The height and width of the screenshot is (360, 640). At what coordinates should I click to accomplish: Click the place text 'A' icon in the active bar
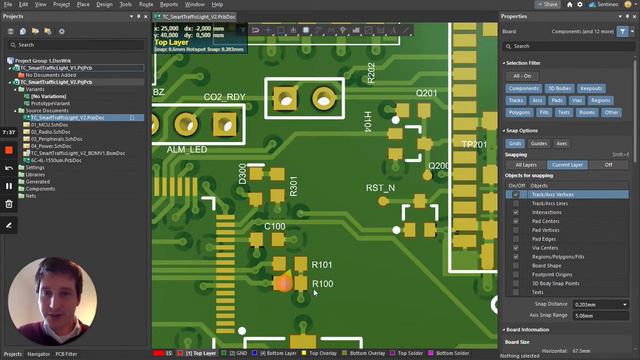pos(393,30)
